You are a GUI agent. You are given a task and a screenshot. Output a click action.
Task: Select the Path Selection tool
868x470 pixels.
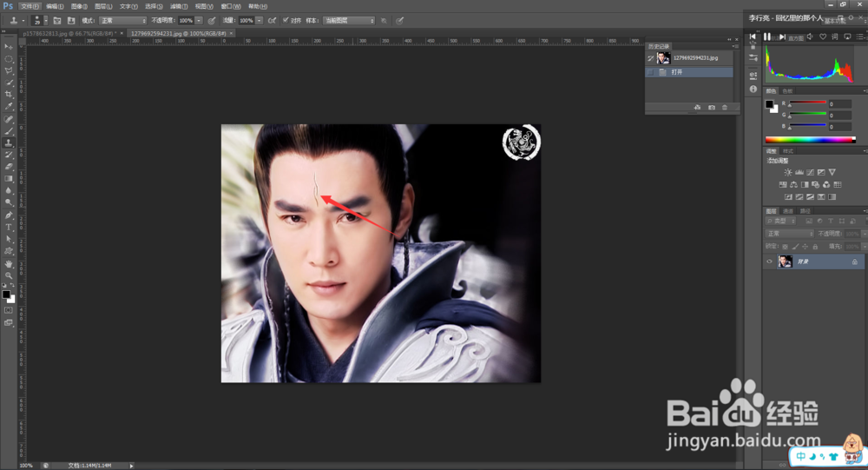point(9,240)
